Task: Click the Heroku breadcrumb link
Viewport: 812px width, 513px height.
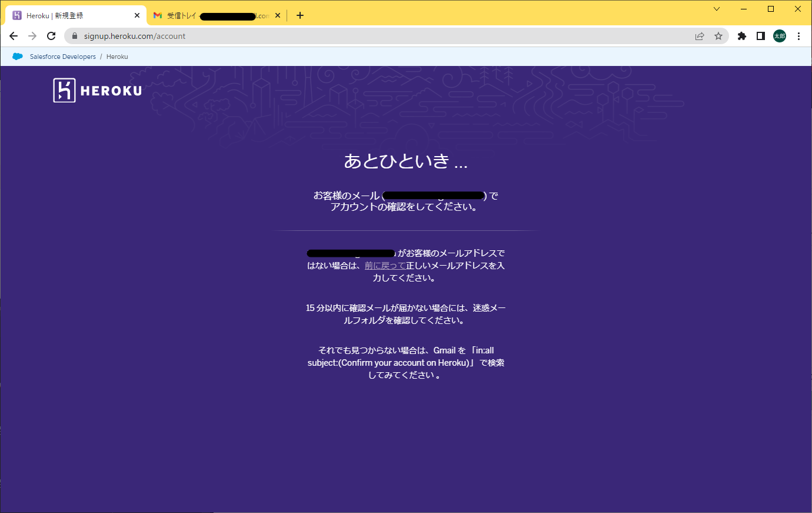Action: 117,57
